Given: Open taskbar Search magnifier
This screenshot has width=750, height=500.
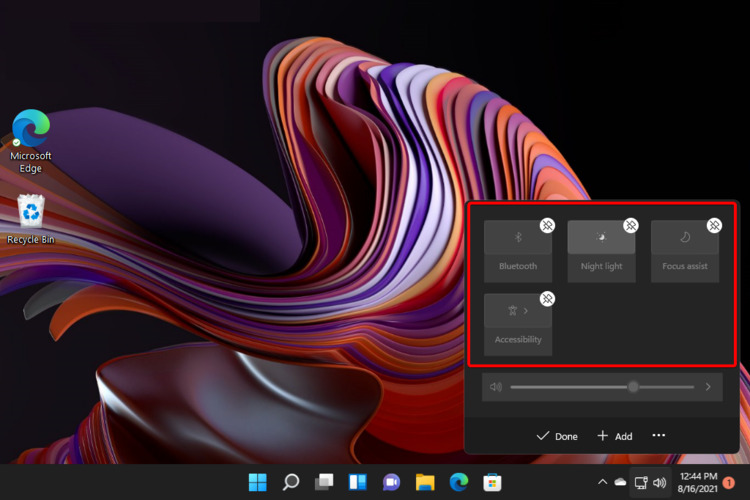Looking at the screenshot, I should [x=291, y=483].
